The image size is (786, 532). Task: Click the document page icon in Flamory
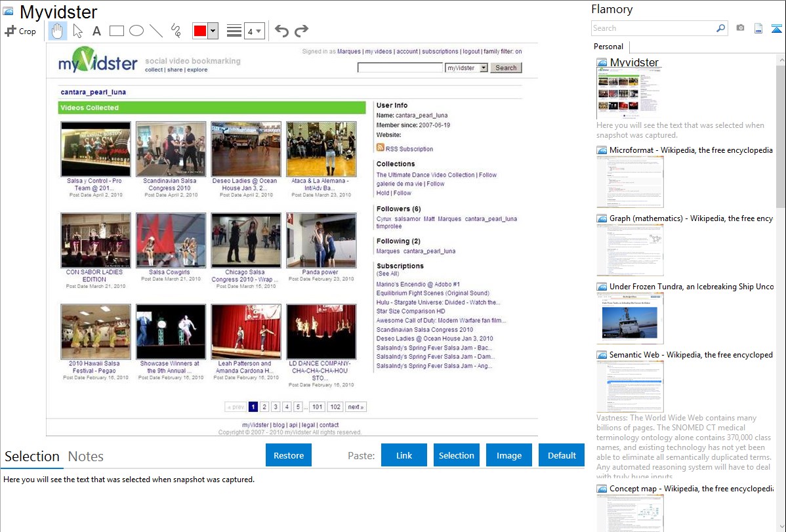point(758,28)
